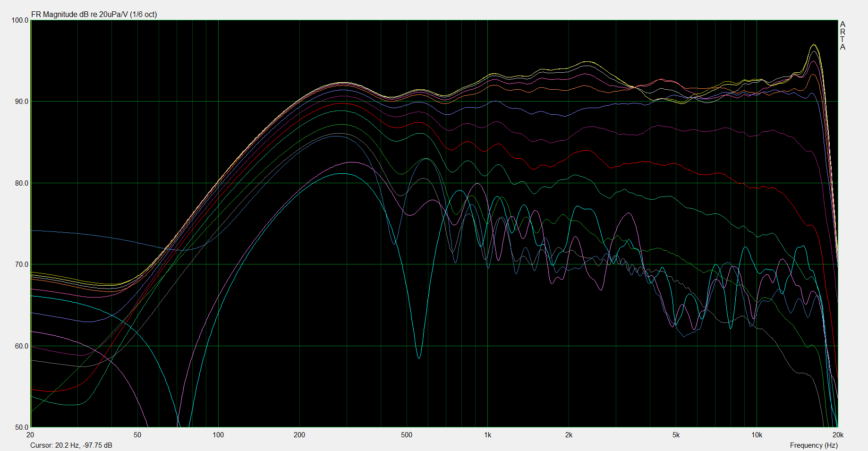This screenshot has height=451, width=868.
Task: Click the 50.0 dB y-axis label
Action: (x=22, y=427)
